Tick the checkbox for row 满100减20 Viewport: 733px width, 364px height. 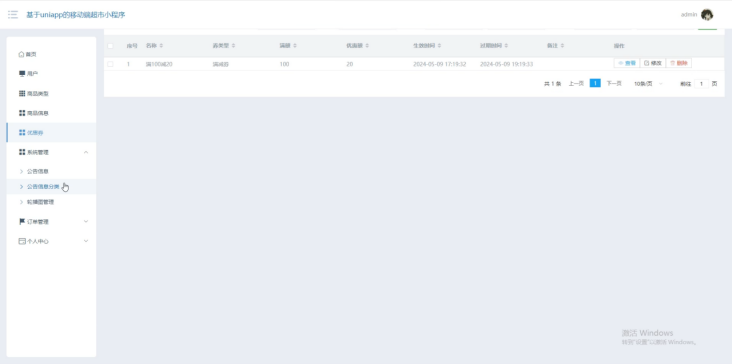click(x=110, y=64)
